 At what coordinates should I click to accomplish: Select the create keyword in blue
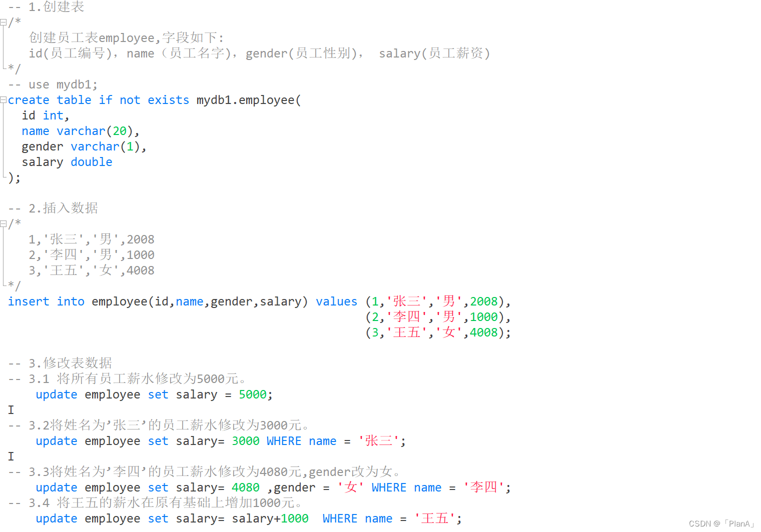click(29, 99)
